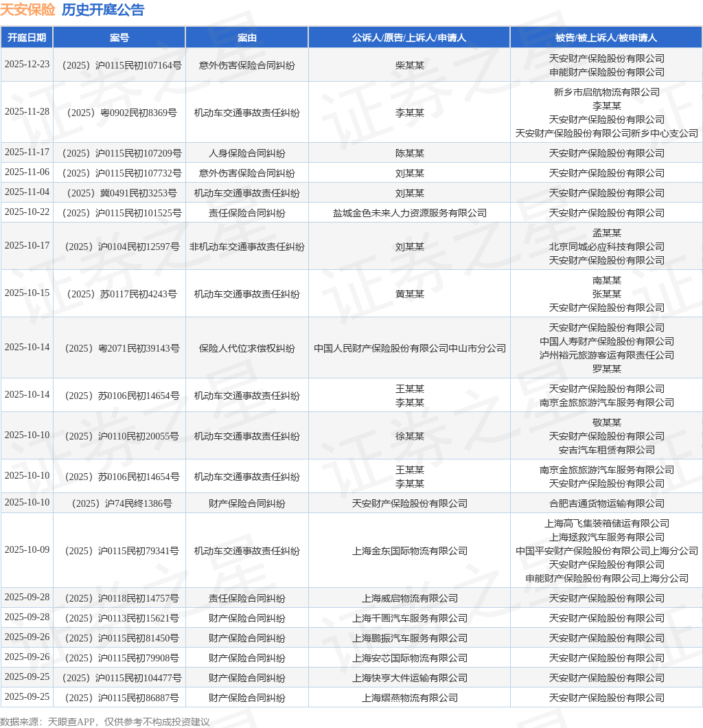Select defendant 新乡市启航物流有限公司
The height and width of the screenshot is (728, 703).
tap(606, 92)
